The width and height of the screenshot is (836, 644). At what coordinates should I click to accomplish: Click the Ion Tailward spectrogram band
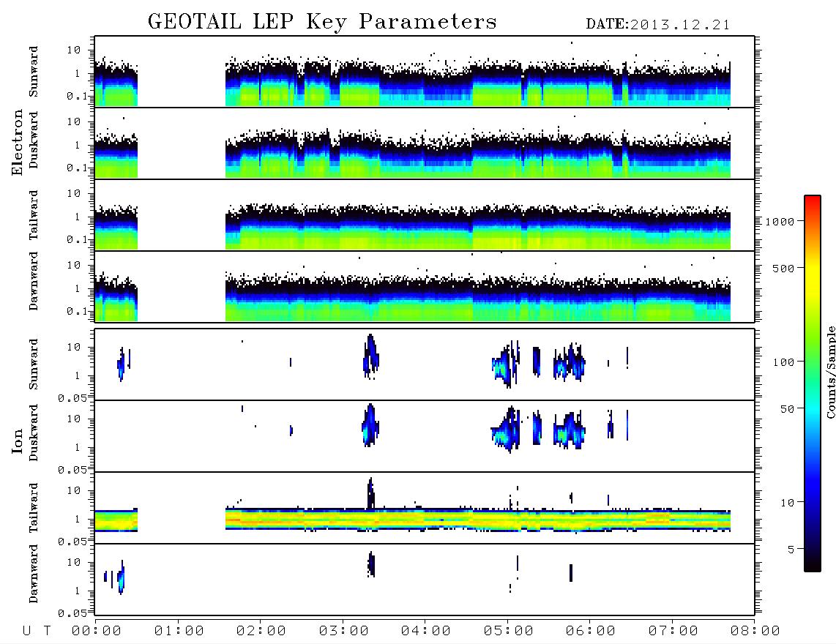point(478,520)
